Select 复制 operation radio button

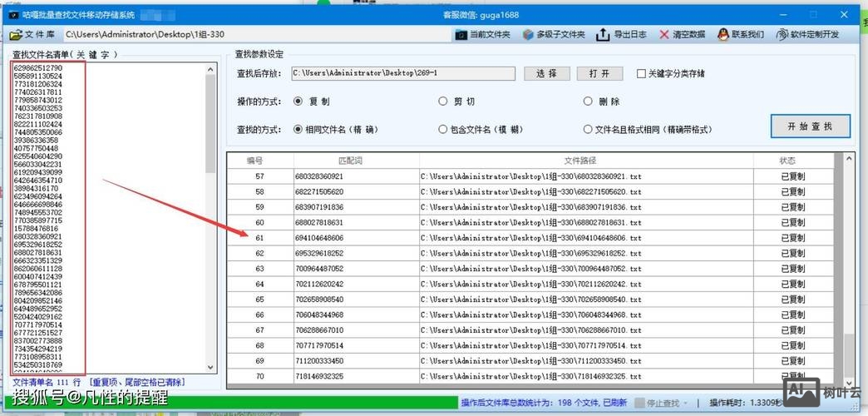pyautogui.click(x=298, y=102)
